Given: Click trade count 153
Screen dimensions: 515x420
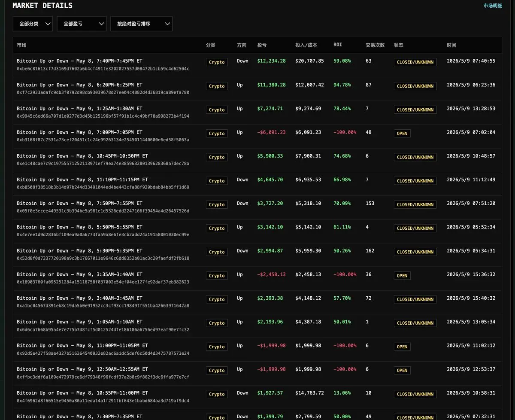Looking at the screenshot, I should tap(370, 203).
